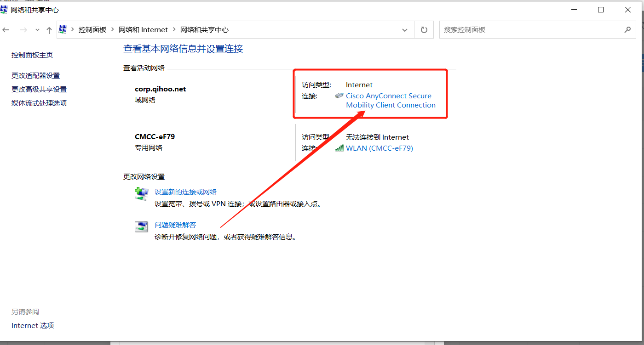The height and width of the screenshot is (345, 644).
Task: Minimize the 网络和共享中心 window
Action: [574, 10]
